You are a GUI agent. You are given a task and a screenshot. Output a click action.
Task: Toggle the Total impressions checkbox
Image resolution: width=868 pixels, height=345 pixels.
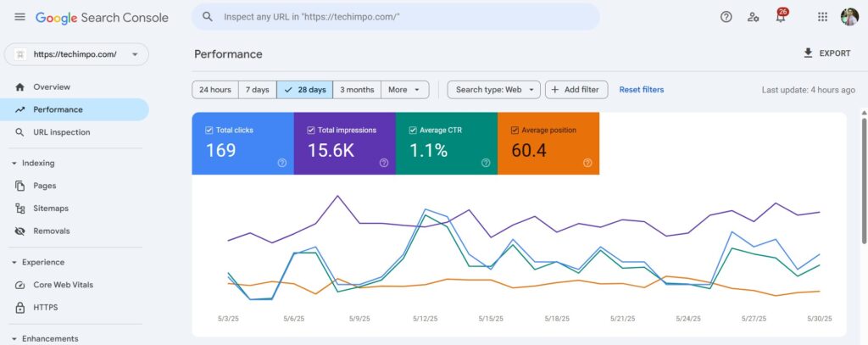click(310, 131)
